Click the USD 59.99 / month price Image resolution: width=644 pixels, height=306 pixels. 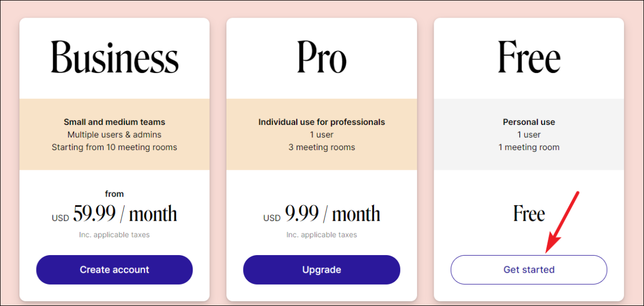114,214
